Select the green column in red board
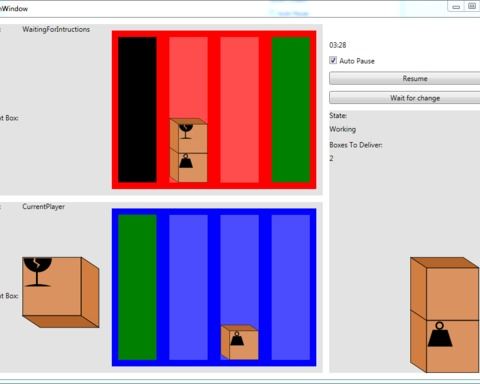This screenshot has height=384, width=480. (291, 110)
